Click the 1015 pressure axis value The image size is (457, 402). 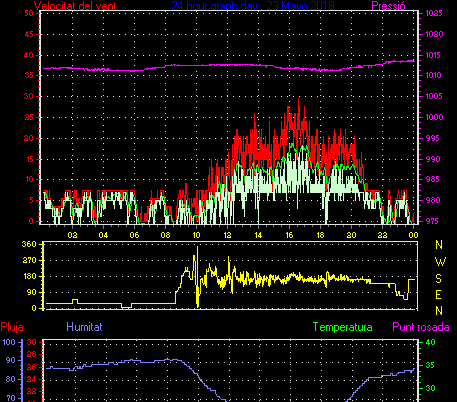click(x=434, y=55)
